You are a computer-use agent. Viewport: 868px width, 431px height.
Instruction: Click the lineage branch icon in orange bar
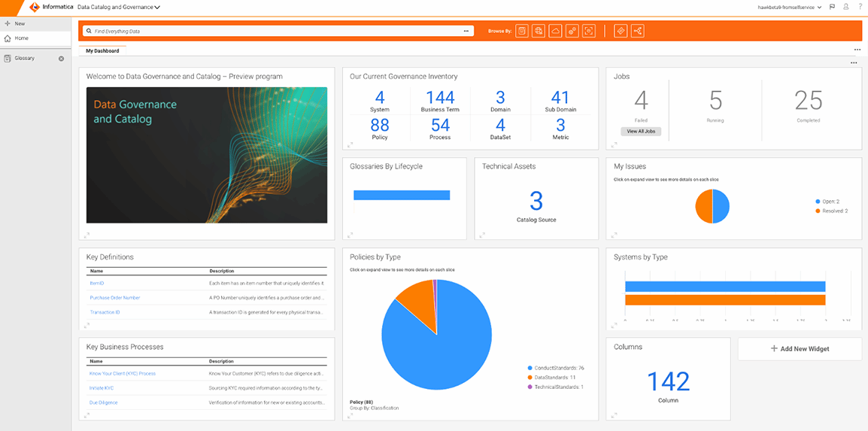tap(638, 31)
